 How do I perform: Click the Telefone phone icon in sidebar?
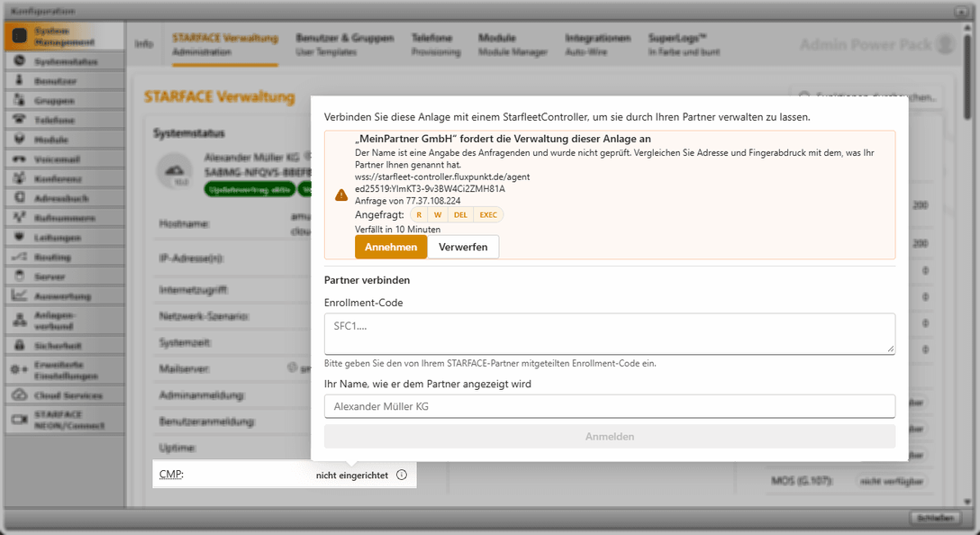pos(20,119)
